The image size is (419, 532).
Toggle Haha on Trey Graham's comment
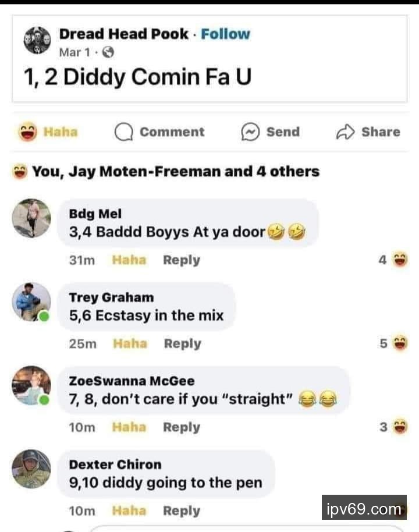click(130, 343)
